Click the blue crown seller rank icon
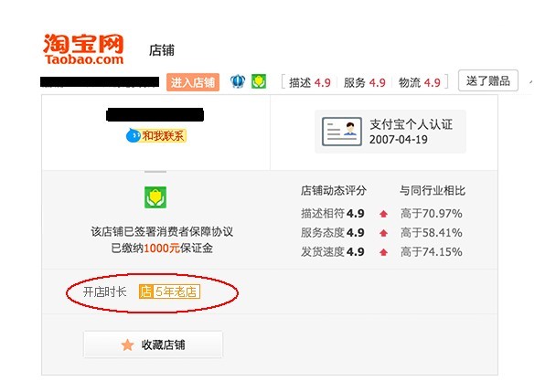Image resolution: width=556 pixels, height=392 pixels. click(x=238, y=81)
